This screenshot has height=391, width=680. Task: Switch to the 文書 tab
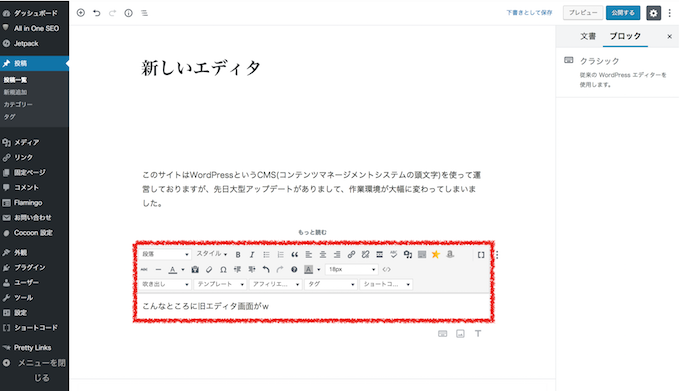588,36
